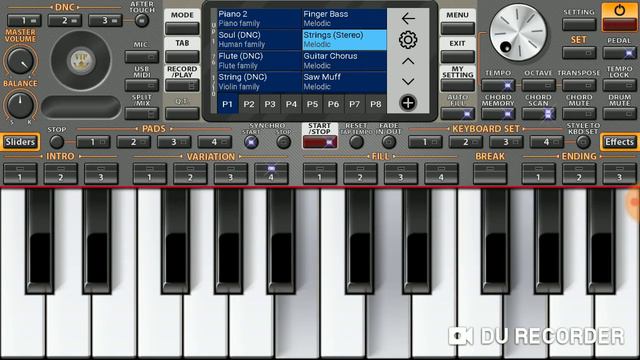Tap the ribbon strip below the joystick
640x360 pixels.
pyautogui.click(x=81, y=107)
